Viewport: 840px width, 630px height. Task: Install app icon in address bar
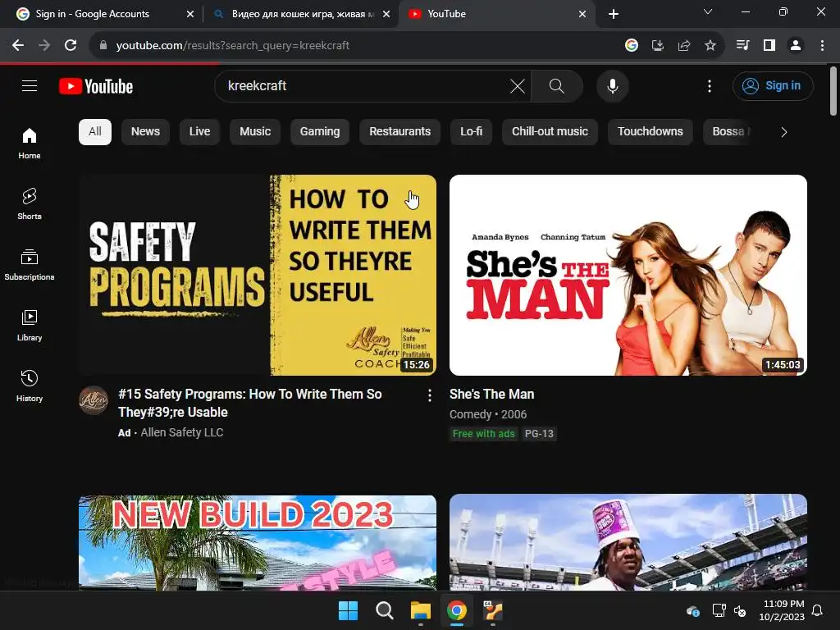[x=657, y=46]
